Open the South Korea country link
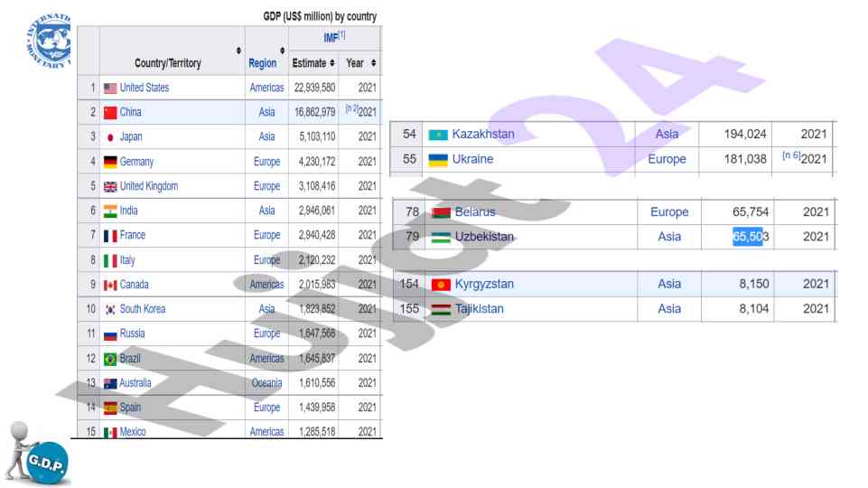Viewport: 868px width, 488px height. [143, 308]
